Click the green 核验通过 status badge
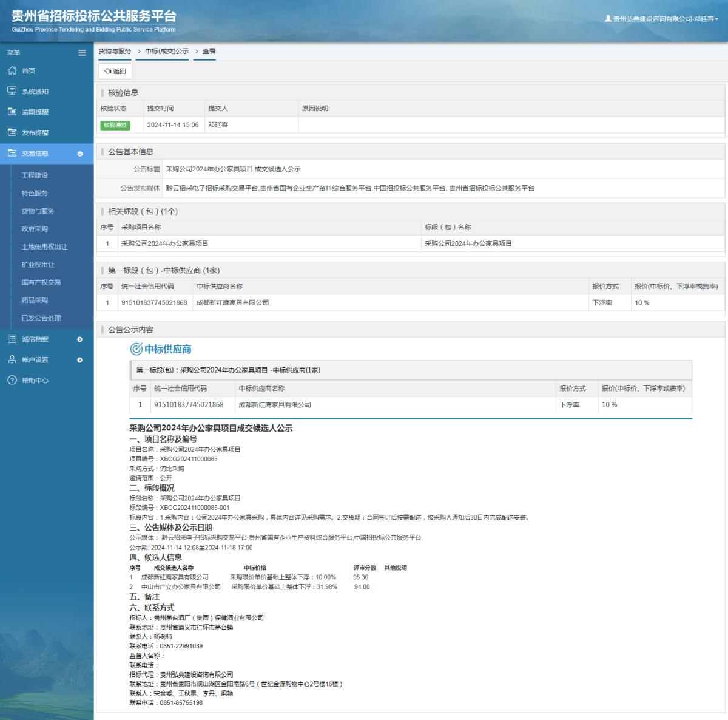The image size is (728, 720). (115, 125)
